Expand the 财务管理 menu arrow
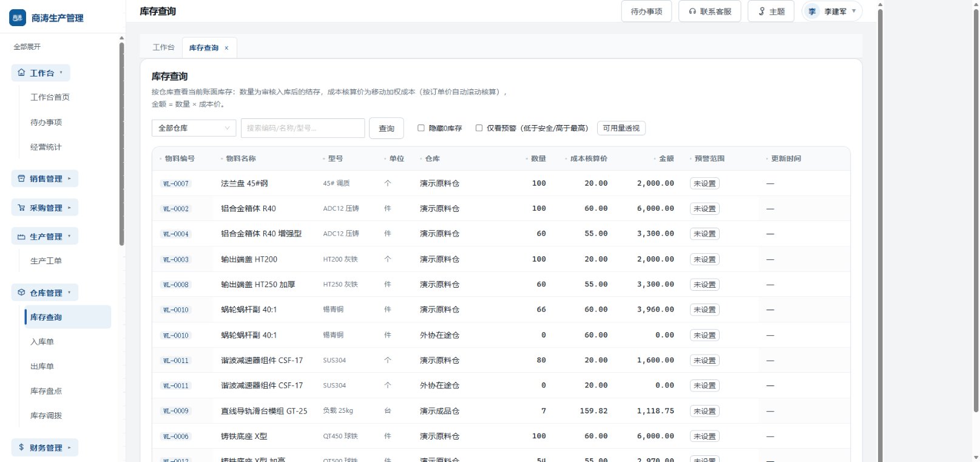The width and height of the screenshot is (980, 462). click(69, 447)
